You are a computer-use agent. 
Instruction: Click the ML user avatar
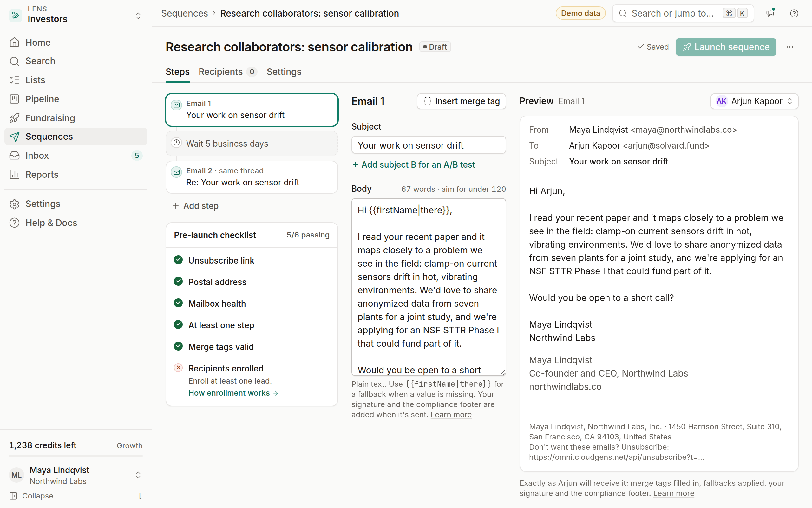coord(16,475)
